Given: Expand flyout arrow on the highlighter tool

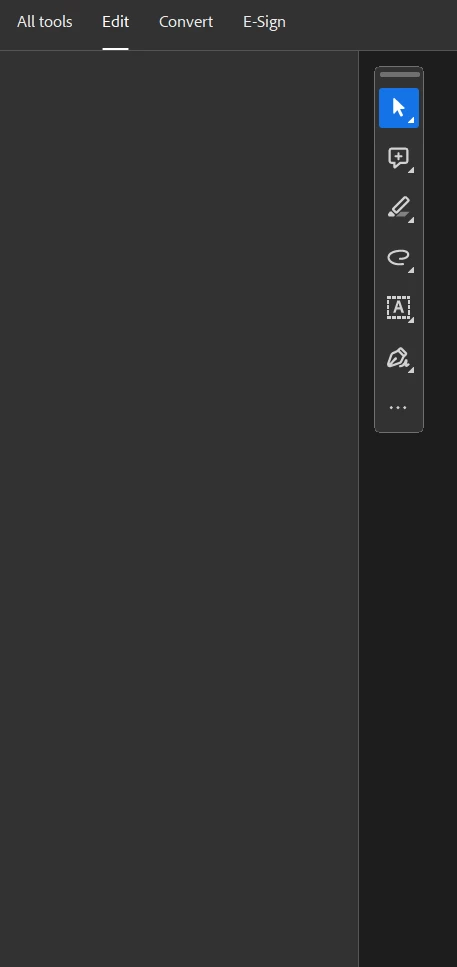Looking at the screenshot, I should pyautogui.click(x=411, y=220).
